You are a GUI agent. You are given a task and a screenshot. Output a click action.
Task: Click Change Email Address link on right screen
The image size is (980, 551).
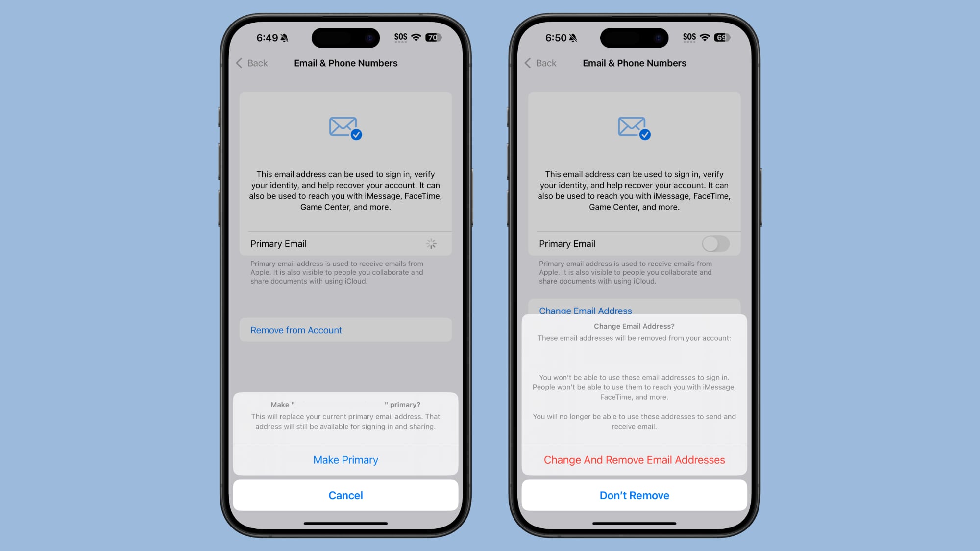pos(586,310)
